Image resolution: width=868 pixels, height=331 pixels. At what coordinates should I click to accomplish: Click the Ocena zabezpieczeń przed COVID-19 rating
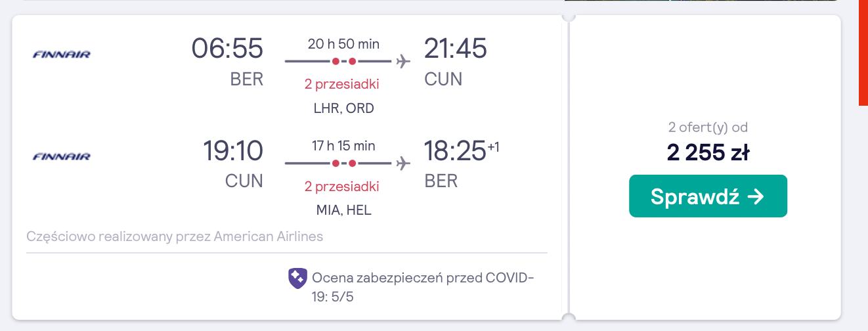pyautogui.click(x=423, y=287)
